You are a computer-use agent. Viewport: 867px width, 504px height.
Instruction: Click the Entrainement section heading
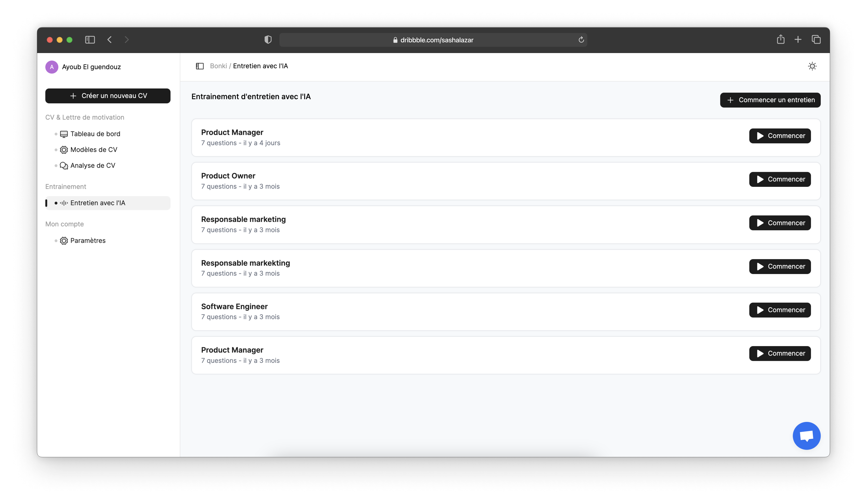66,187
